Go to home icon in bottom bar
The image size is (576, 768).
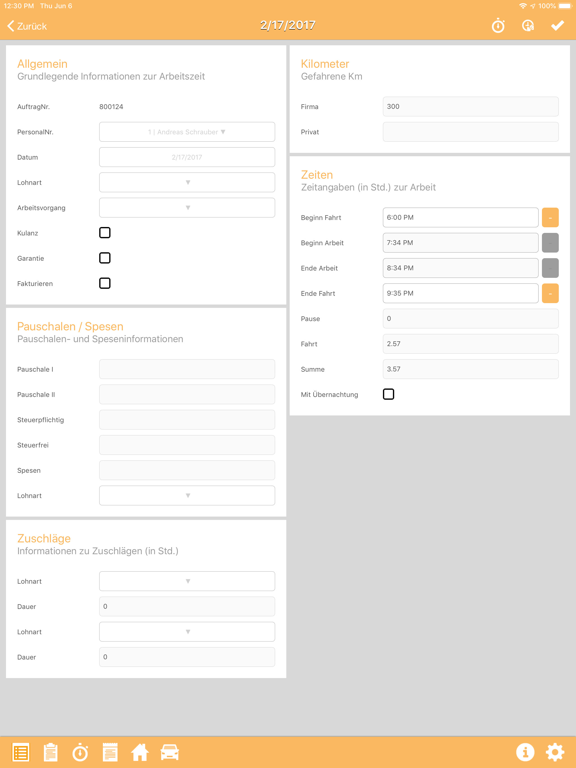140,752
